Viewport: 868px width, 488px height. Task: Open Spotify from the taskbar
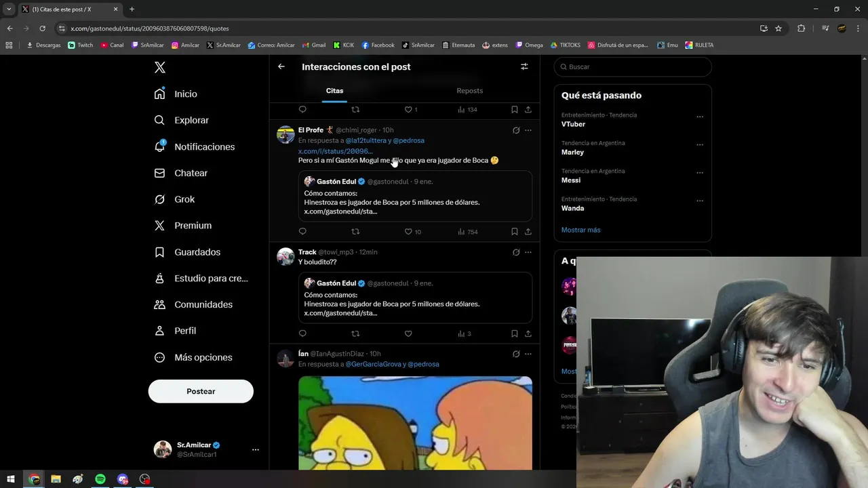pos(100,479)
